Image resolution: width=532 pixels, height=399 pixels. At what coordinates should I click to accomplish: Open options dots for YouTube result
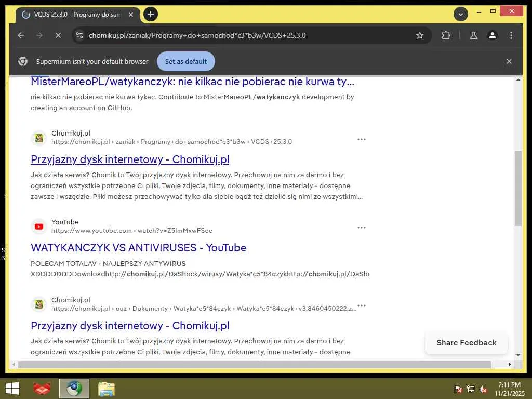(362, 228)
